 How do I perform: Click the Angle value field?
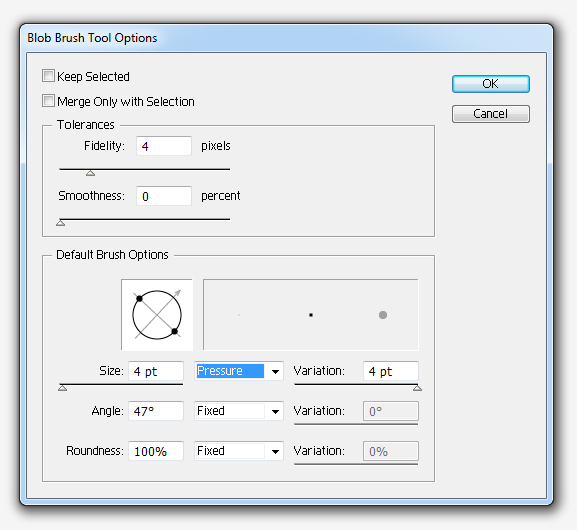pyautogui.click(x=156, y=411)
